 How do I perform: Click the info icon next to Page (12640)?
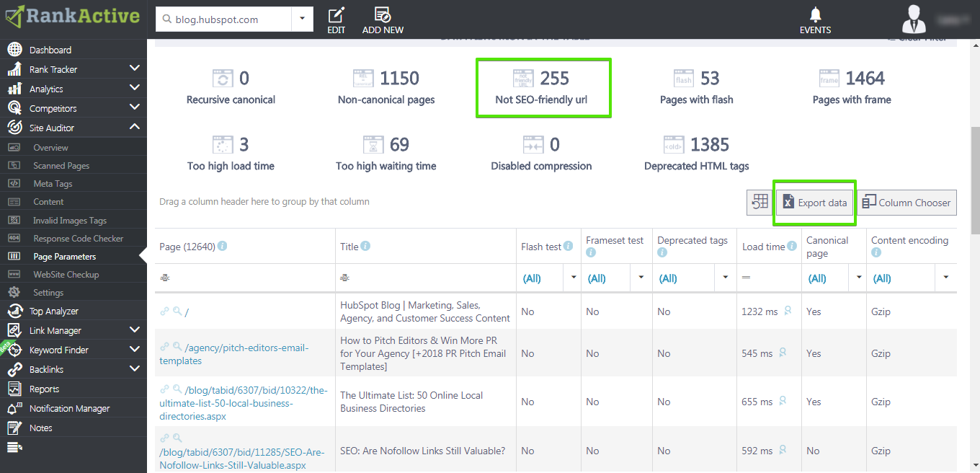tap(222, 246)
